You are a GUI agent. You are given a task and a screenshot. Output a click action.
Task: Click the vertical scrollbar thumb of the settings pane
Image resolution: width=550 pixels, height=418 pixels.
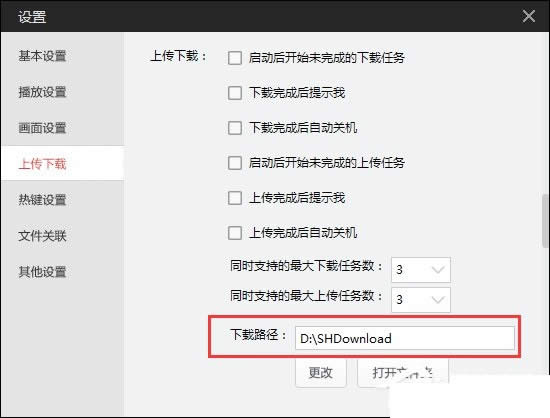(546, 221)
